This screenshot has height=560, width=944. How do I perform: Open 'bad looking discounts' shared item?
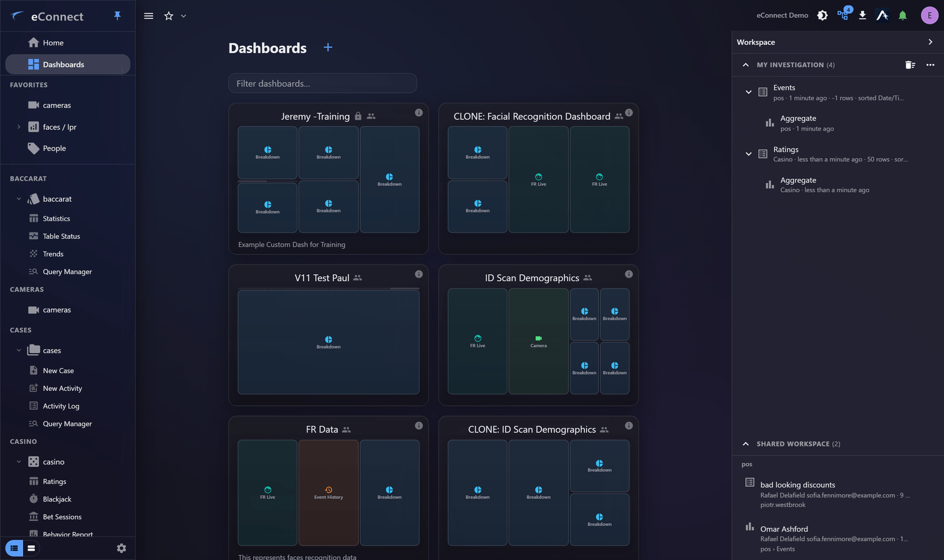tap(838, 494)
